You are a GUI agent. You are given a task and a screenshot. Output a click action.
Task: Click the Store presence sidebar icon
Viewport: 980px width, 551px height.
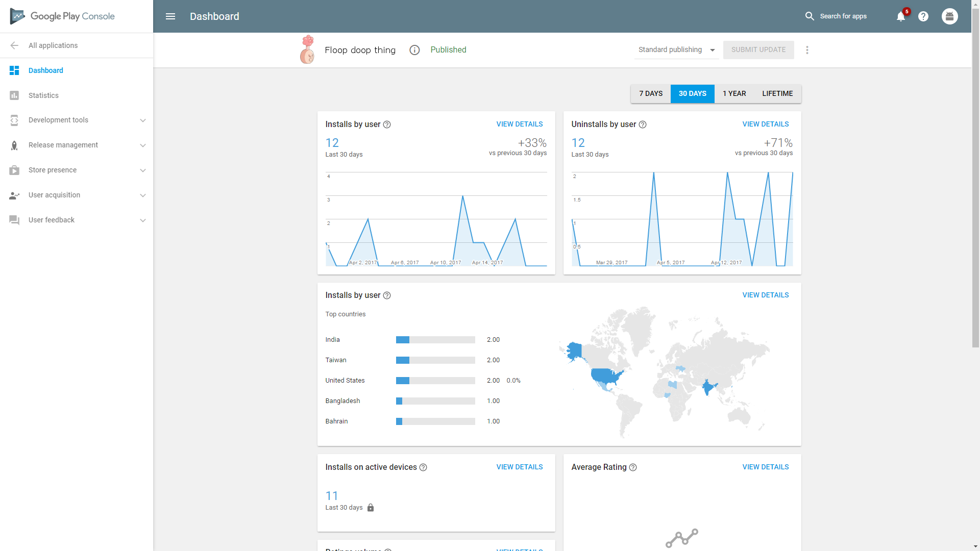click(14, 169)
